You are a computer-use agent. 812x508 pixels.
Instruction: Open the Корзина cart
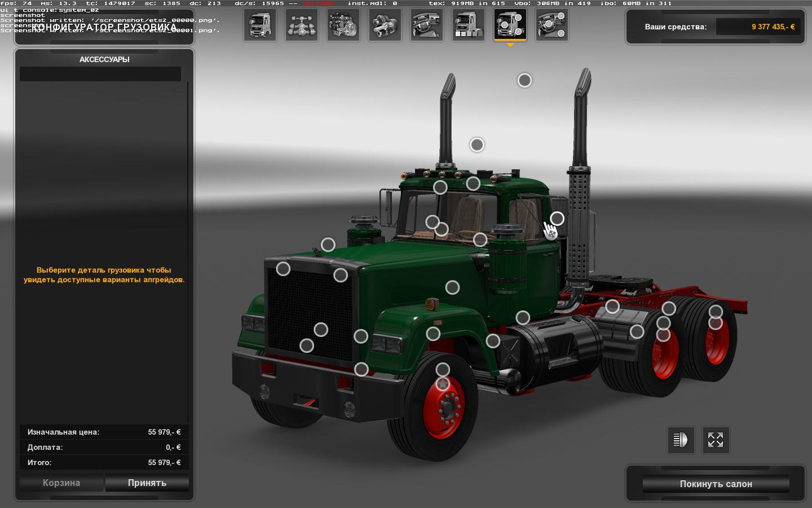coord(61,483)
